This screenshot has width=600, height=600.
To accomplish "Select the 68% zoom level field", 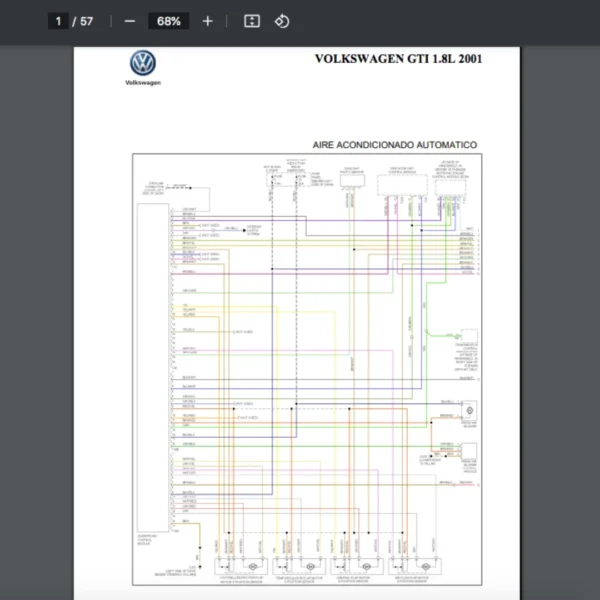I will coord(168,21).
